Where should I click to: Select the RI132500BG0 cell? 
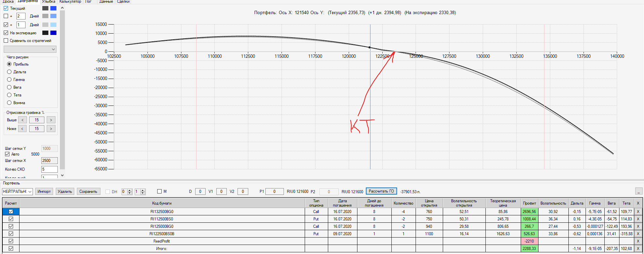[x=162, y=212]
